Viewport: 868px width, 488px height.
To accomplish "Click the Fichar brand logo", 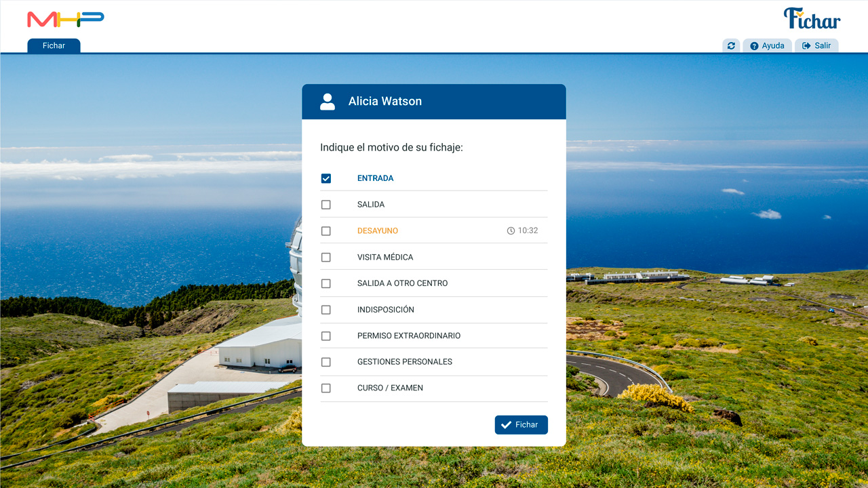I will (812, 18).
